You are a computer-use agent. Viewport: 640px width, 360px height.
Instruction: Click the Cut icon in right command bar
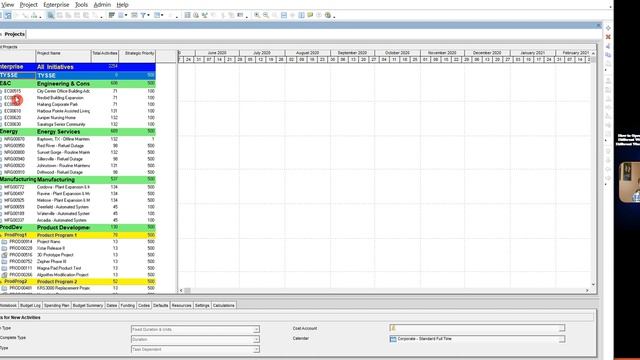coord(608,46)
